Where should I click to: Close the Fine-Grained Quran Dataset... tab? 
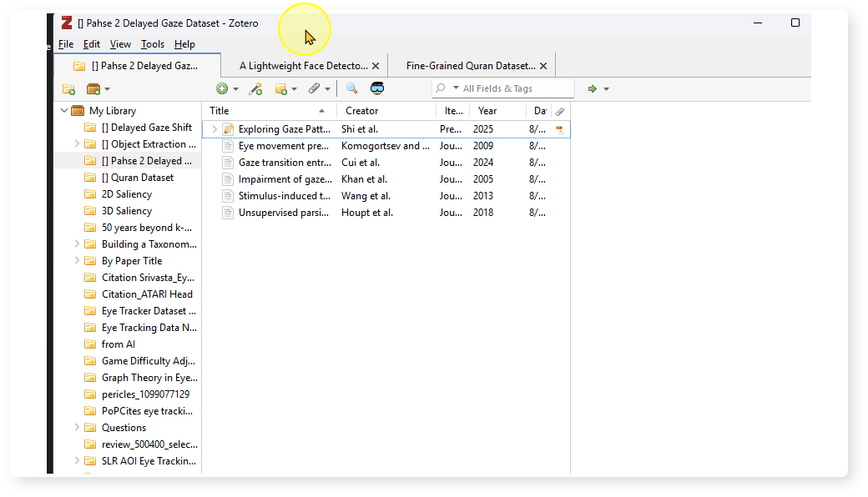click(543, 66)
